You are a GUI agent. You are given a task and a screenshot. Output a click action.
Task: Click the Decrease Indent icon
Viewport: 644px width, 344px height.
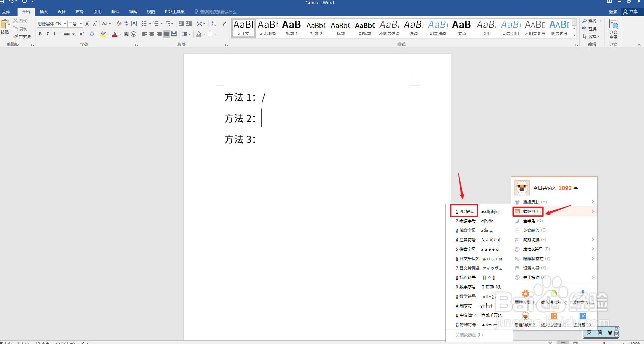181,24
